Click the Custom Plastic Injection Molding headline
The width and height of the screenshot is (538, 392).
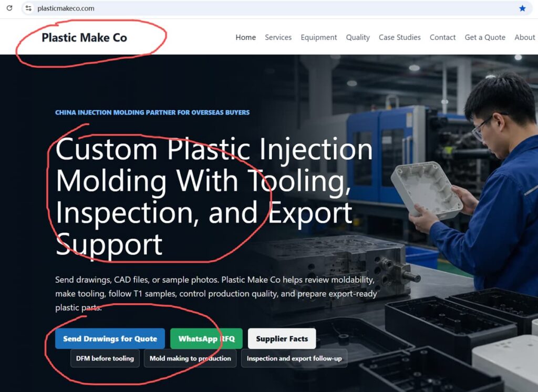pyautogui.click(x=214, y=197)
